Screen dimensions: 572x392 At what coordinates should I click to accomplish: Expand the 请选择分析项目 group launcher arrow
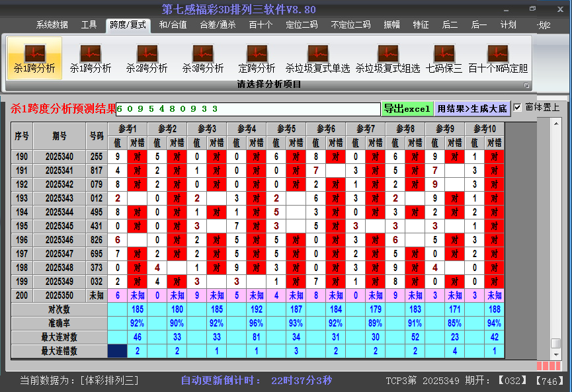[x=527, y=85]
